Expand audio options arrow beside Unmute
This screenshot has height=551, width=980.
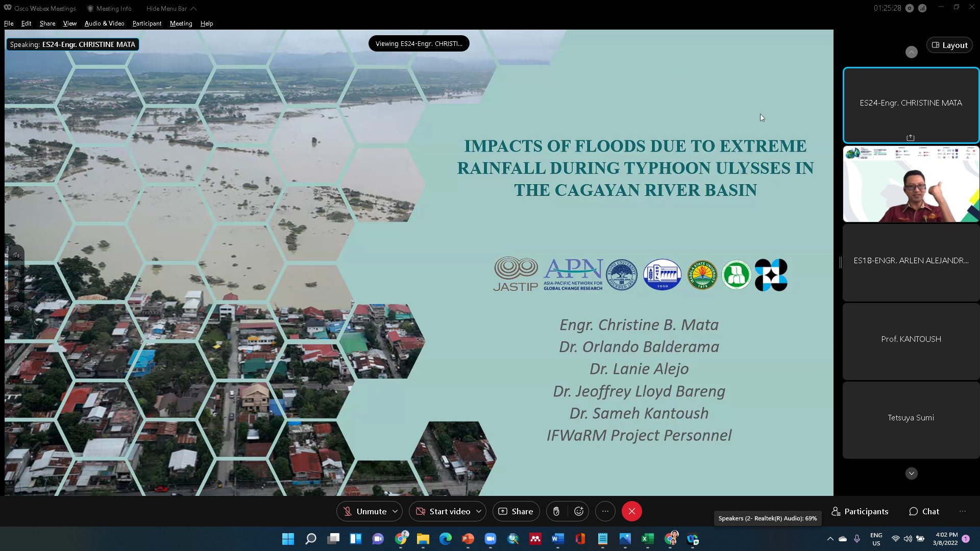coord(395,511)
